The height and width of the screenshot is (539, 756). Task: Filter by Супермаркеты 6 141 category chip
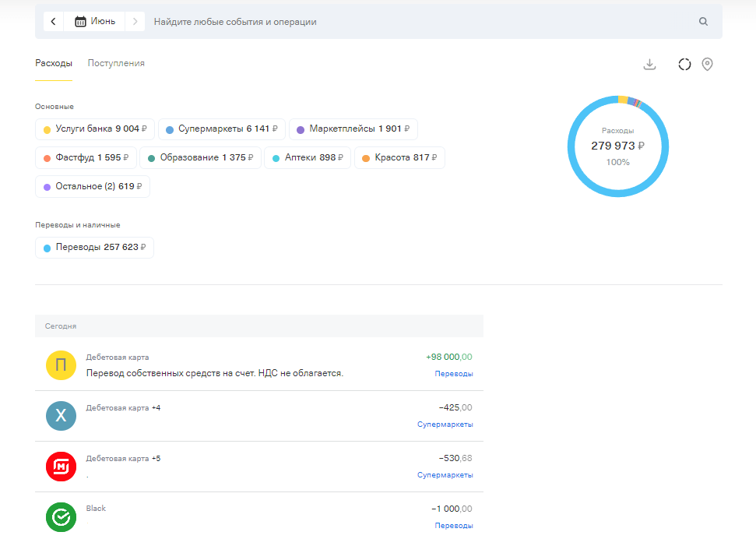(222, 129)
